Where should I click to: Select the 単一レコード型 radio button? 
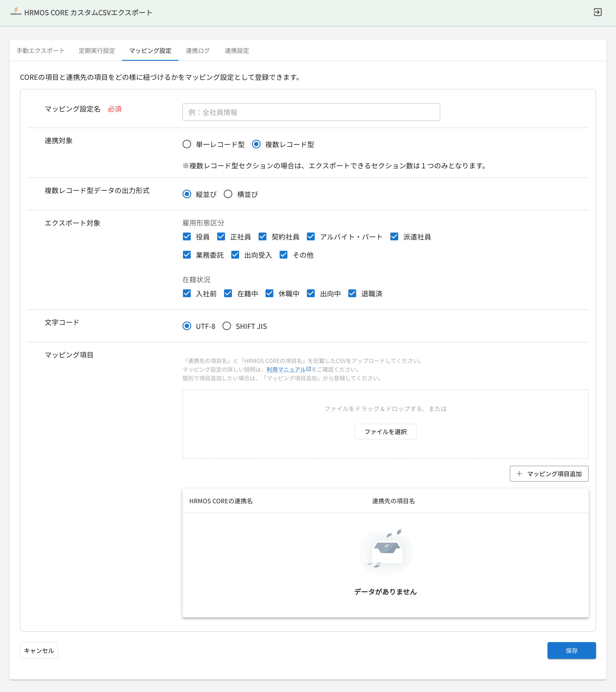[187, 144]
